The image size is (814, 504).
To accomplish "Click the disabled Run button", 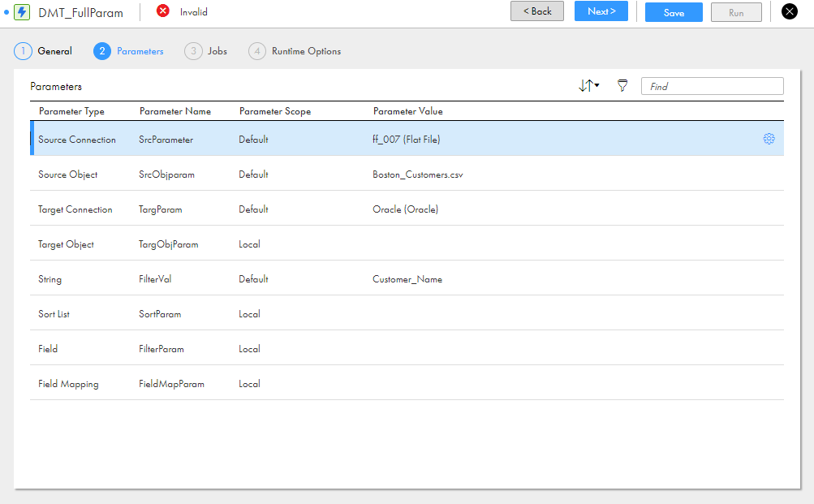I will pyautogui.click(x=736, y=12).
